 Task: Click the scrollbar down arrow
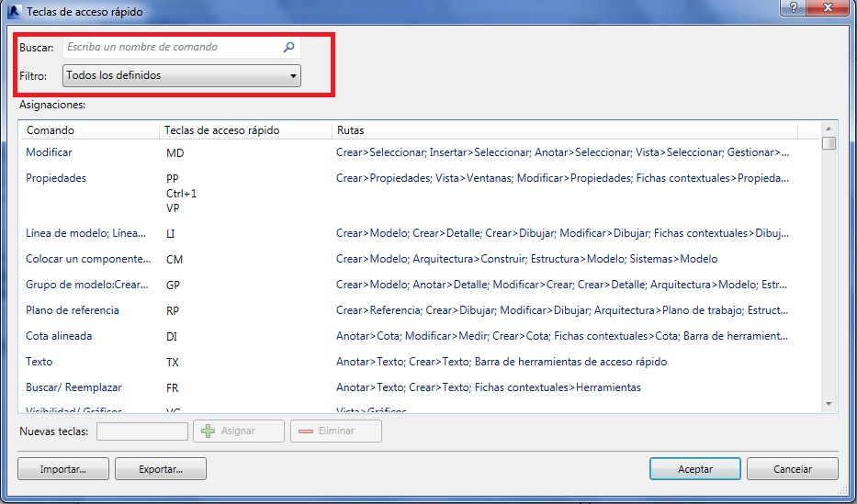pos(829,403)
